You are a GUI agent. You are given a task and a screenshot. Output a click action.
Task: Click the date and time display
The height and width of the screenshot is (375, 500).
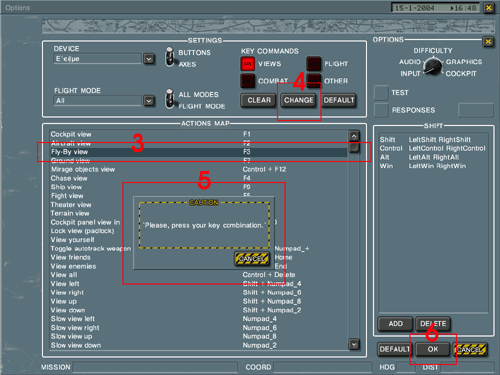click(435, 8)
